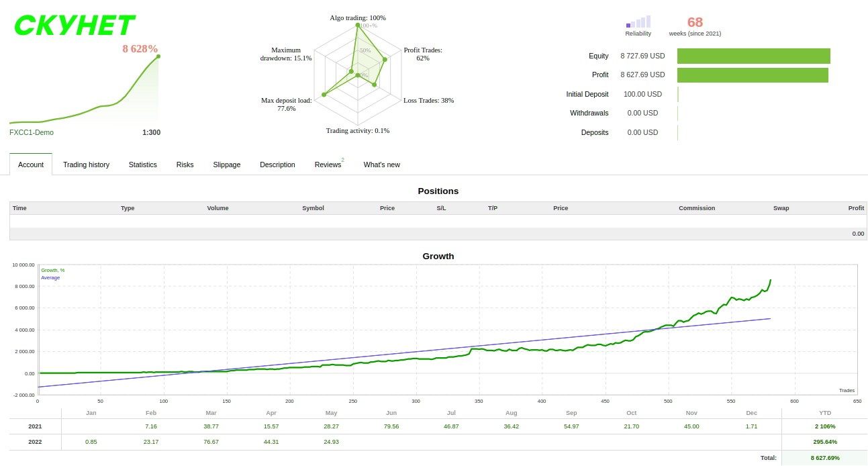Click the Total value 8 627.69%
Image resolution: width=868 pixels, height=466 pixels.
825,458
